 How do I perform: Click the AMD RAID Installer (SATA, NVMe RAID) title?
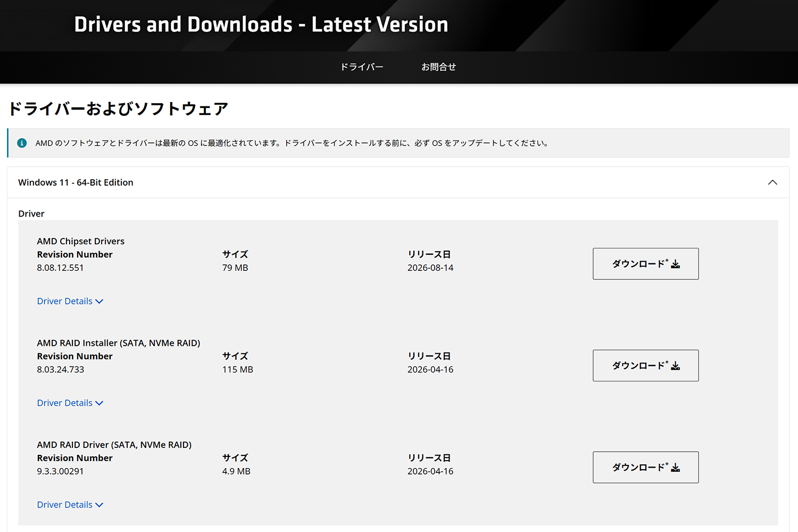pyautogui.click(x=119, y=343)
